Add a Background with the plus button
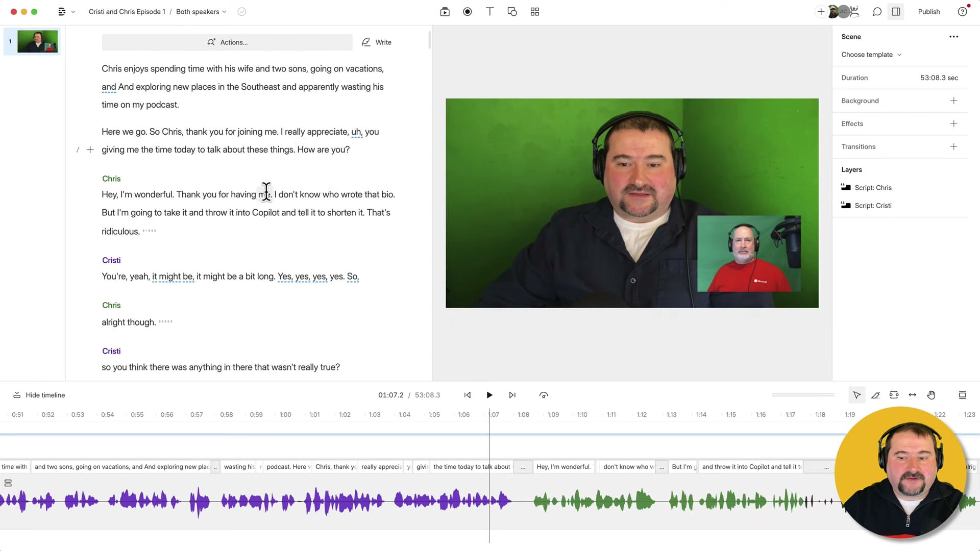 pyautogui.click(x=953, y=101)
